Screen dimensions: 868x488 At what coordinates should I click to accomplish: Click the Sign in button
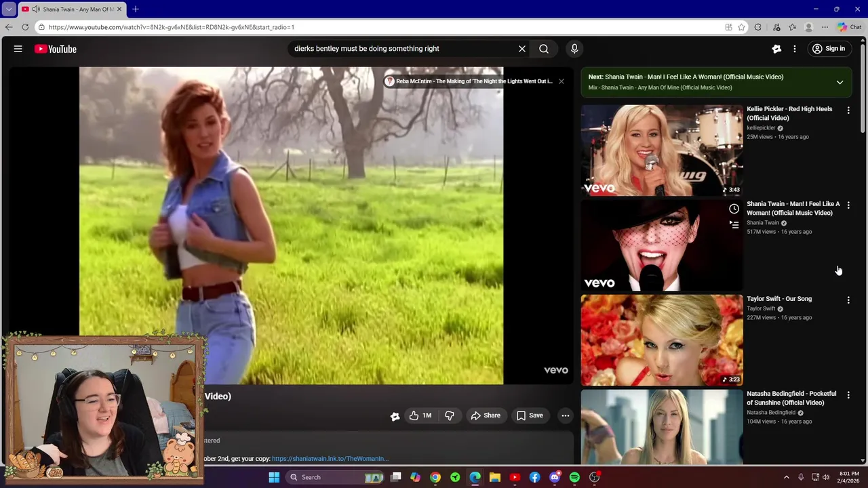pos(829,49)
